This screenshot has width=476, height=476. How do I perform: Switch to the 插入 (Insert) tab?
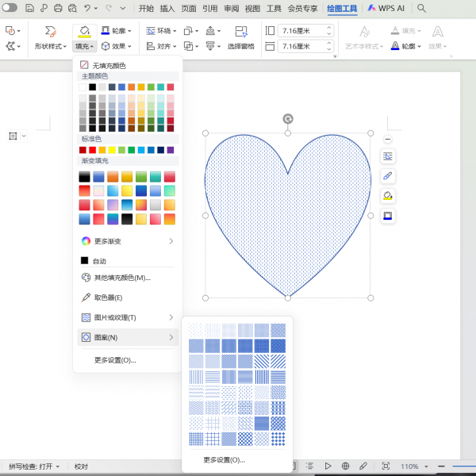pos(167,9)
